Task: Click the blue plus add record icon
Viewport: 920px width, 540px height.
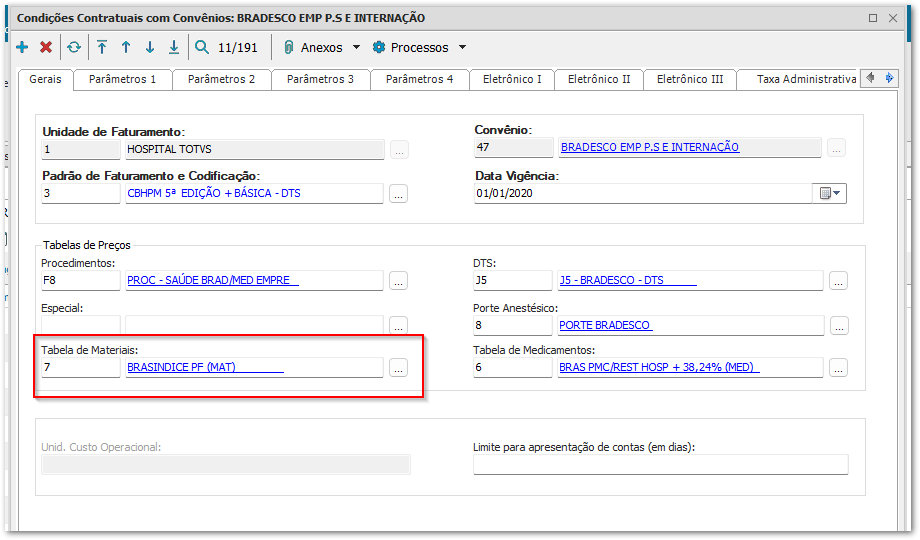Action: (x=22, y=48)
